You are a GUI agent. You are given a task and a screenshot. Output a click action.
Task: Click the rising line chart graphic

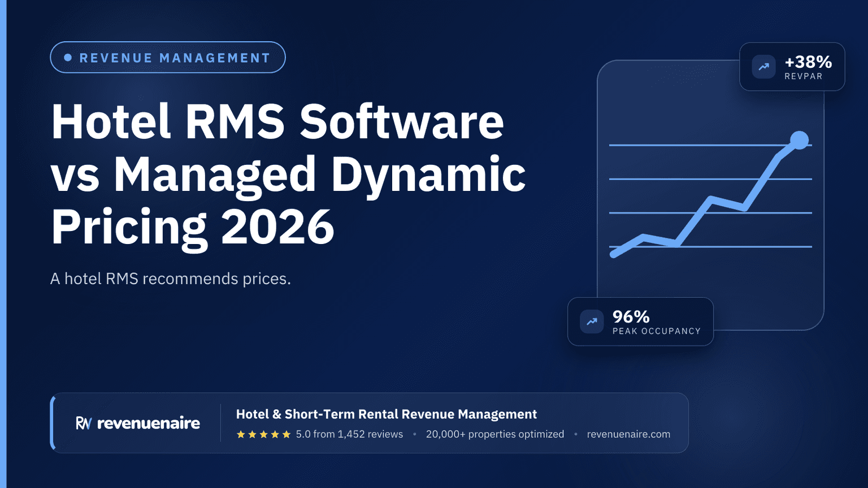711,195
